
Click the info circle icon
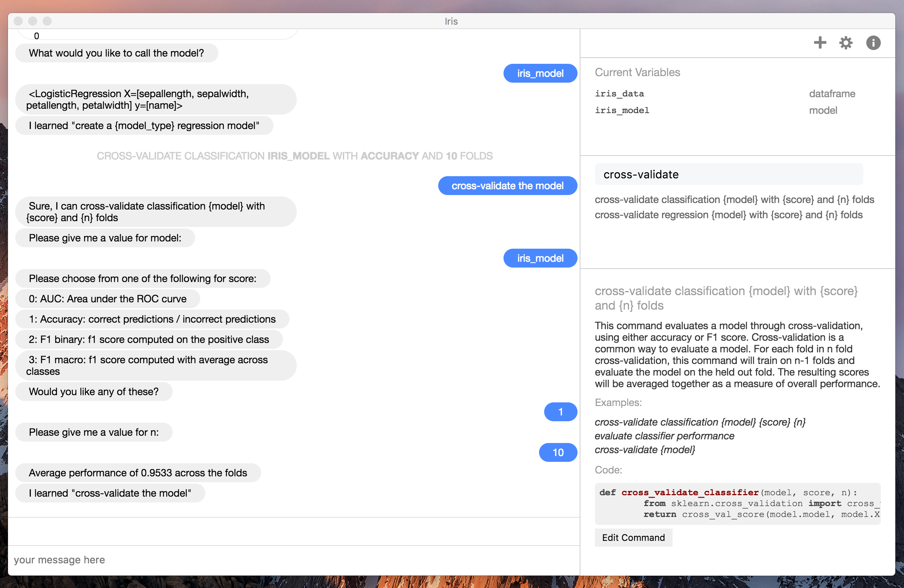[x=873, y=42]
